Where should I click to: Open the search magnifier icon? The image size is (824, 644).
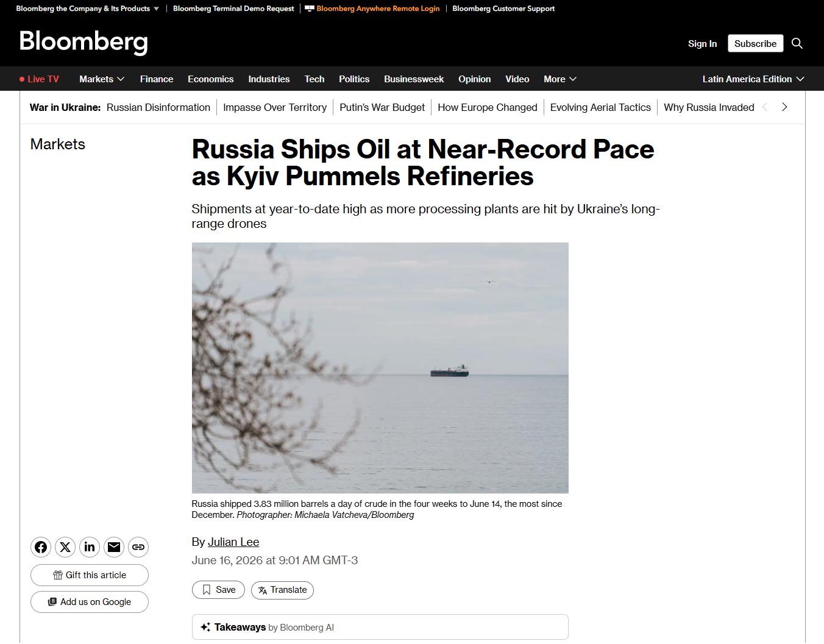tap(797, 43)
